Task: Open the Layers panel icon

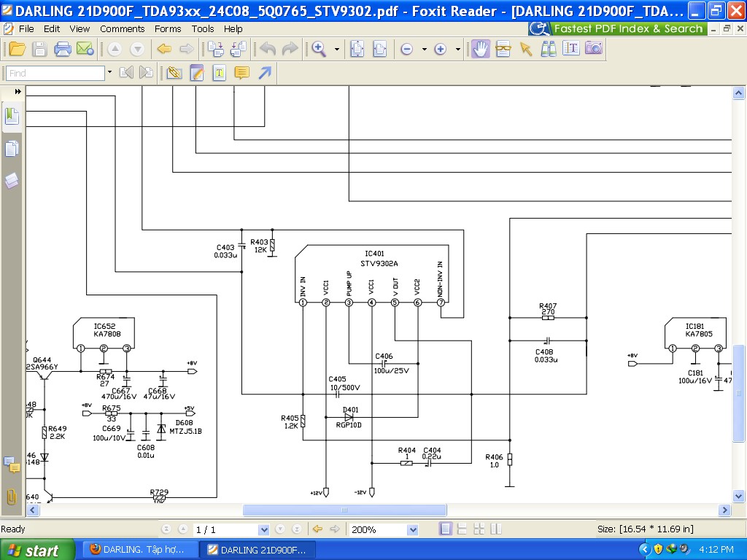Action: 12,181
